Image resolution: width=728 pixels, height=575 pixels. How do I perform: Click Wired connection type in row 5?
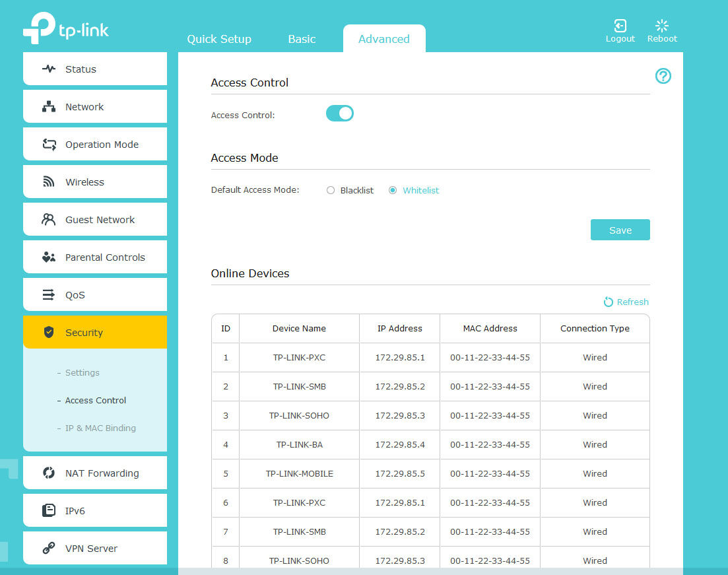click(x=595, y=474)
